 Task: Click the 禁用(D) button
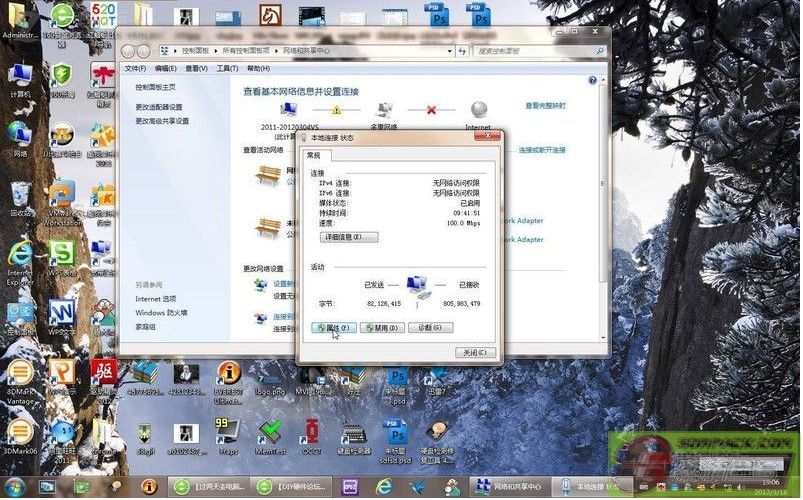coord(381,327)
